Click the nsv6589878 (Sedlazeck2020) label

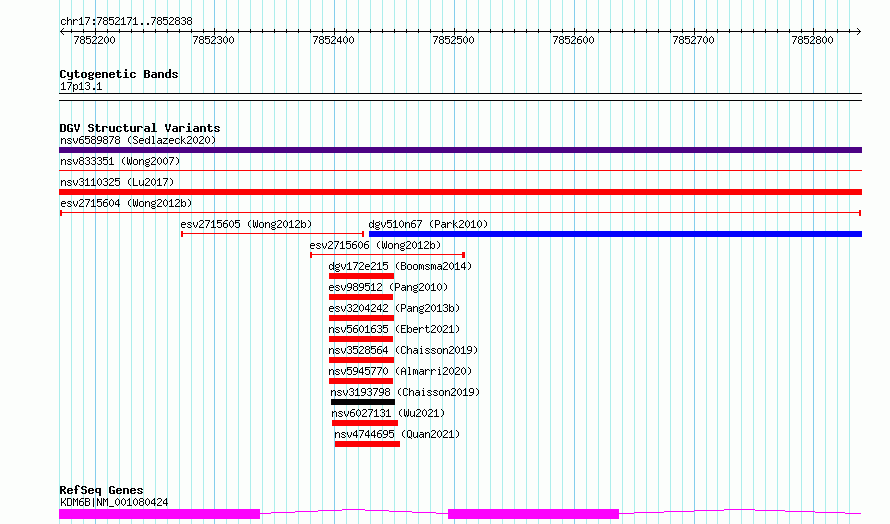138,140
